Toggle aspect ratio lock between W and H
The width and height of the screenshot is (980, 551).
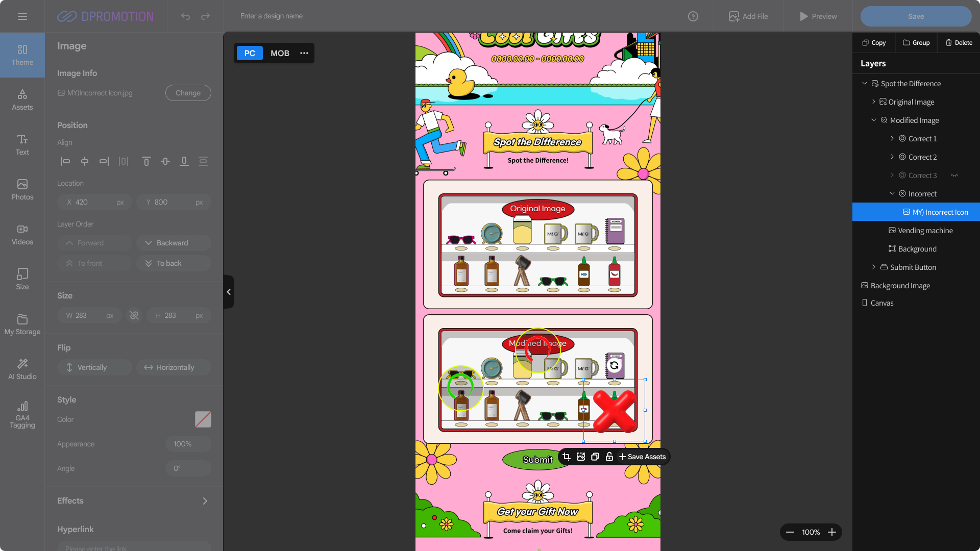134,315
